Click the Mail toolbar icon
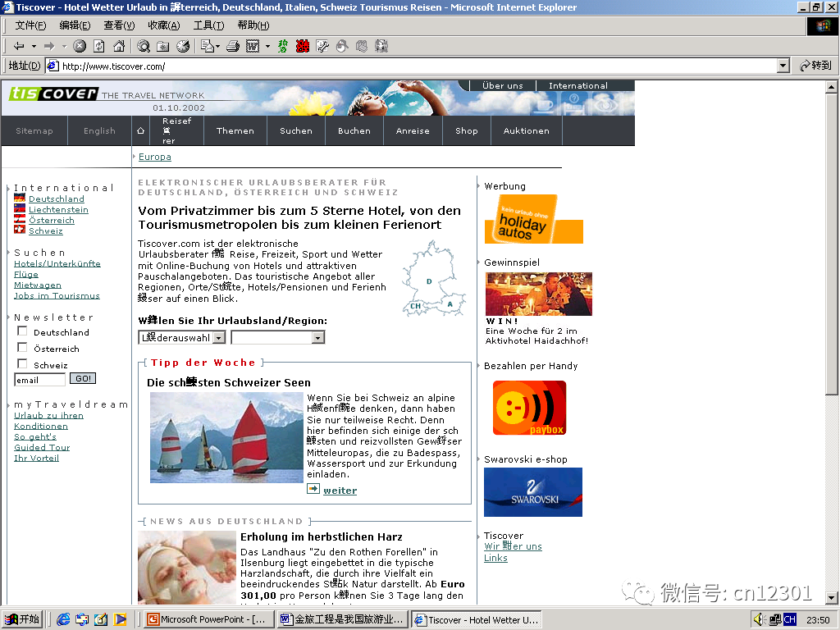840x630 pixels. click(207, 47)
